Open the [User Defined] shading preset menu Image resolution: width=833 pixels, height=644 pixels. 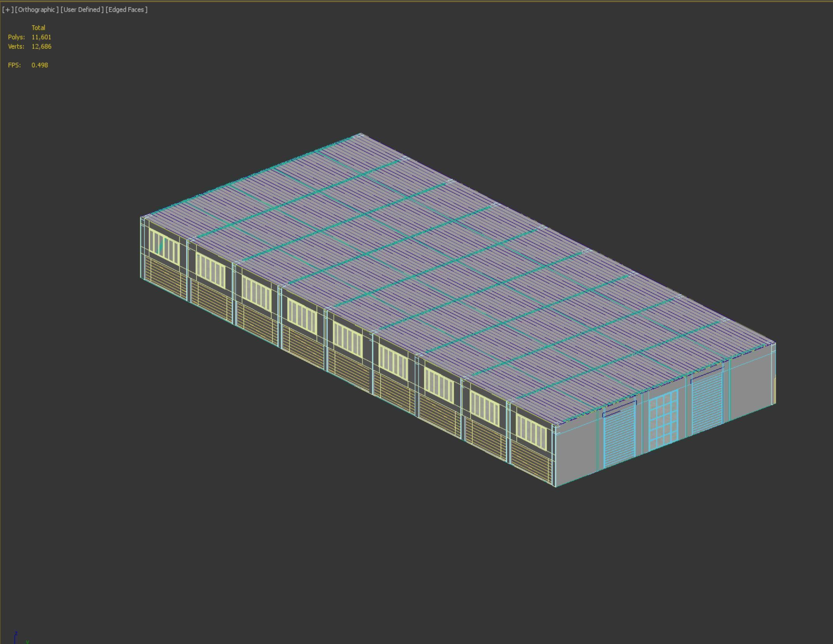pos(82,10)
